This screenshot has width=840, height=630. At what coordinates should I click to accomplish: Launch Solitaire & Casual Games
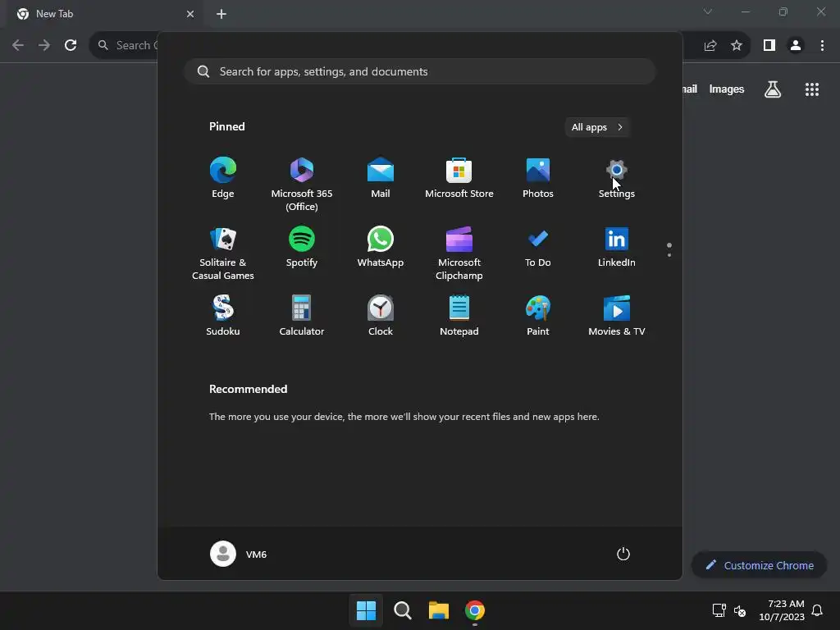coord(223,253)
